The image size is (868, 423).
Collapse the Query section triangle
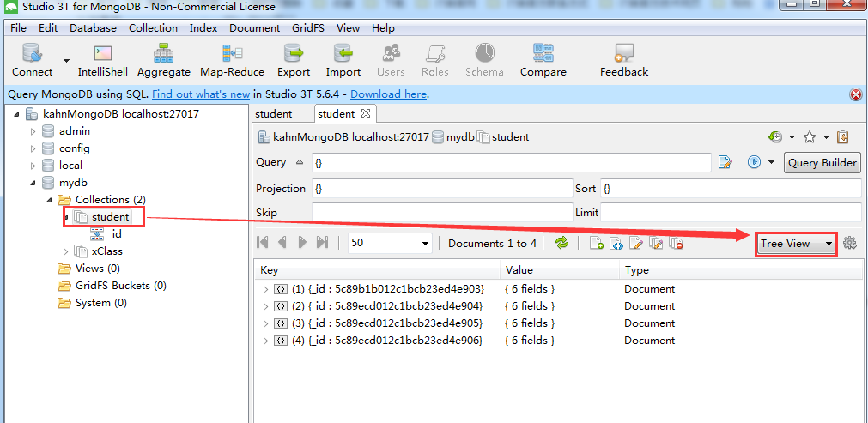coord(300,162)
